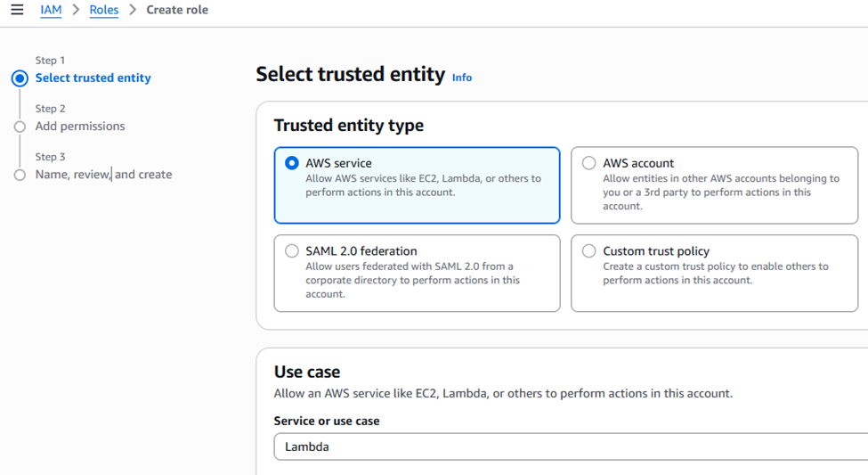Go to IAM breadcrumb link
Viewport: 868px width, 475px height.
(x=51, y=10)
